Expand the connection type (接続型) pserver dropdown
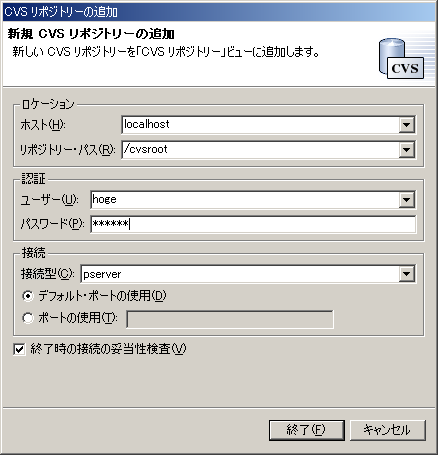The width and height of the screenshot is (438, 455). (407, 274)
